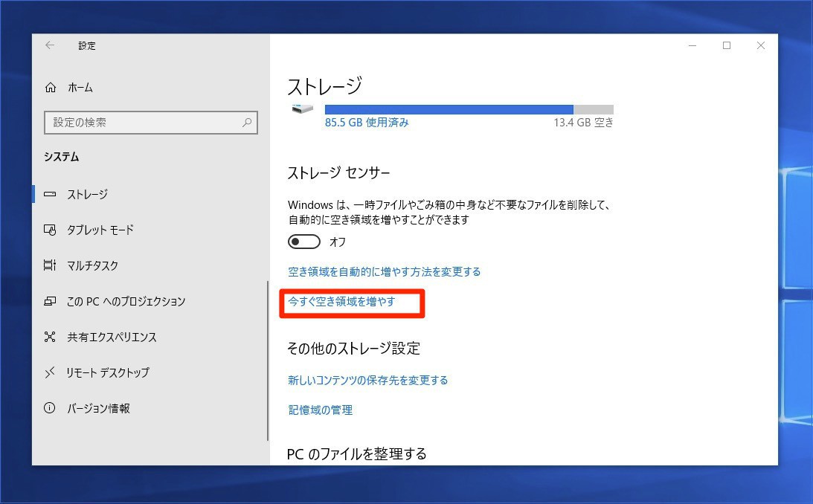Click 今すぐ空き領域を増やす link
Image resolution: width=813 pixels, height=504 pixels.
pos(341,302)
